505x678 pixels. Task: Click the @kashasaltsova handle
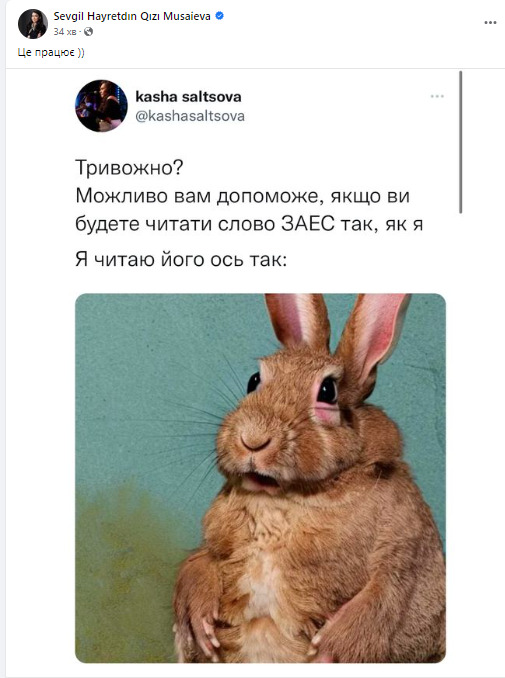(x=190, y=116)
